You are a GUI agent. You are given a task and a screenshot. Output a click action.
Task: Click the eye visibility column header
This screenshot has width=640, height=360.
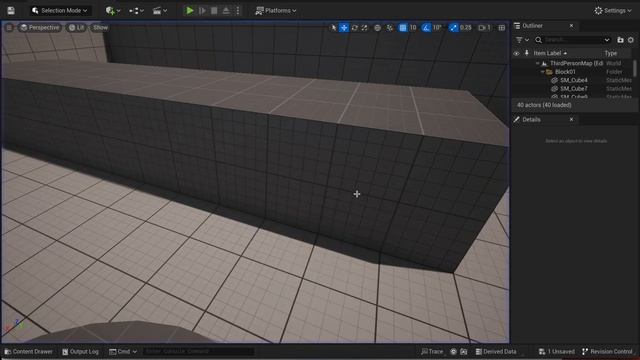pos(516,53)
